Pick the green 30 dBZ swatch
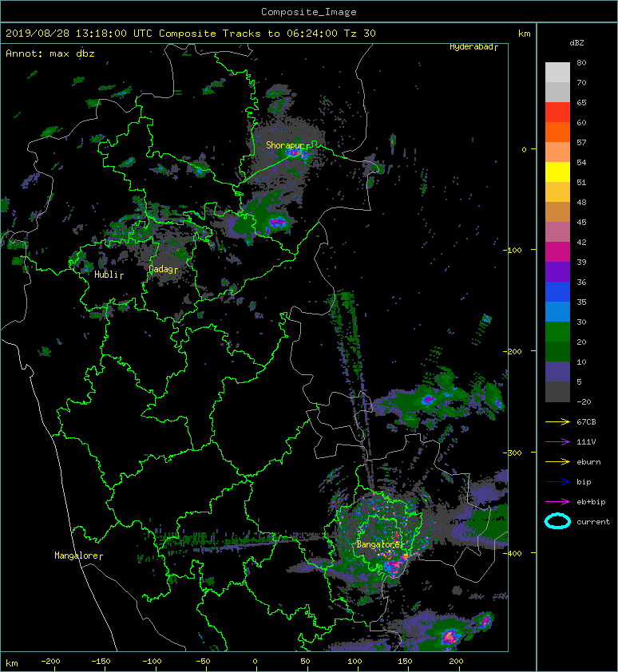Screen dimensions: 618x672 (x=557, y=331)
